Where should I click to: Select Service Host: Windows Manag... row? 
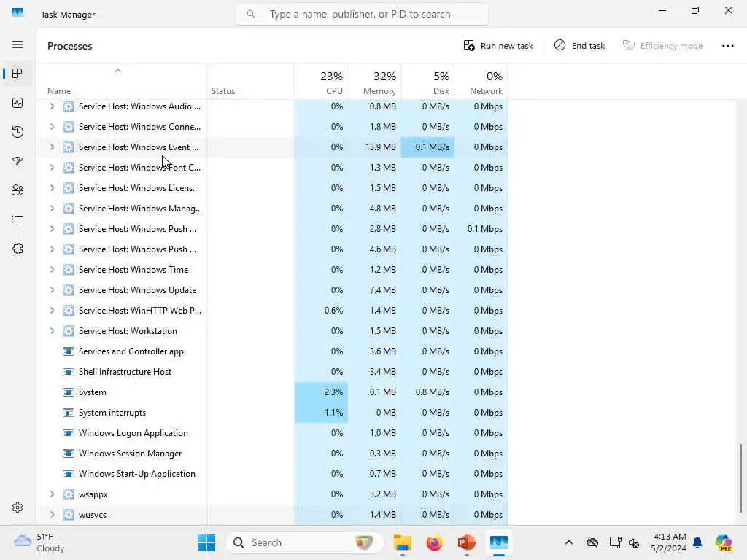point(271,209)
